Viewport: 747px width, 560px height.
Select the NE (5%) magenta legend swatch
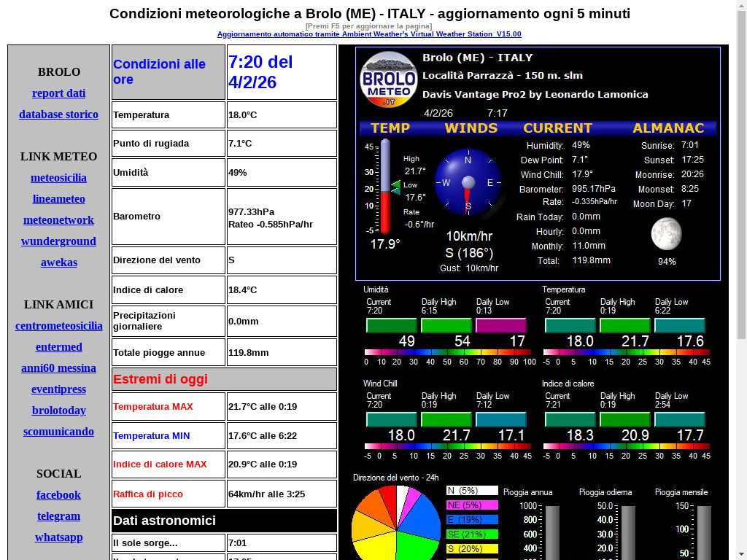pyautogui.click(x=472, y=505)
